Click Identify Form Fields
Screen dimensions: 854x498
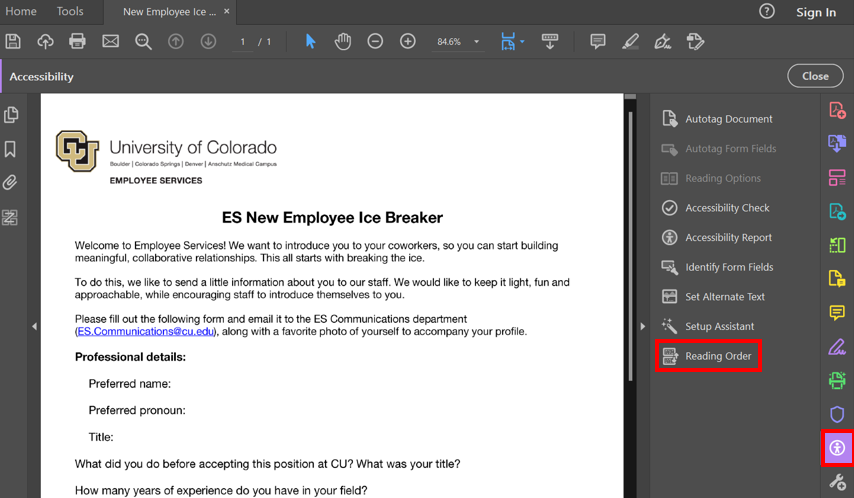pyautogui.click(x=717, y=267)
